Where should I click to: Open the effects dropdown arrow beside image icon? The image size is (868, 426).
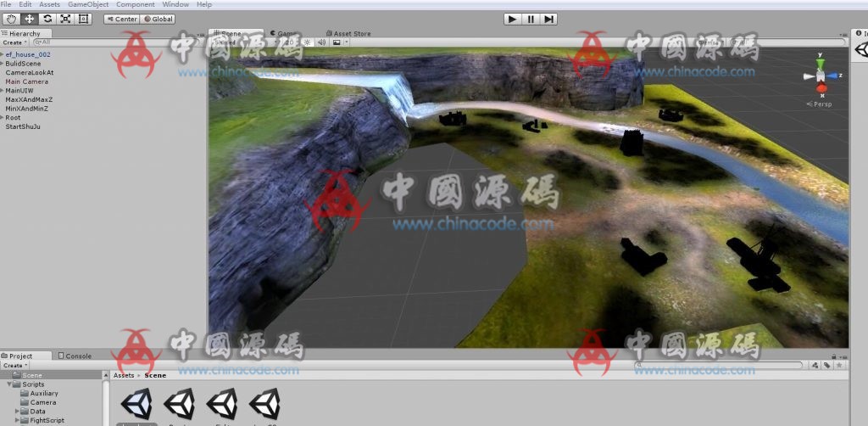(x=347, y=42)
